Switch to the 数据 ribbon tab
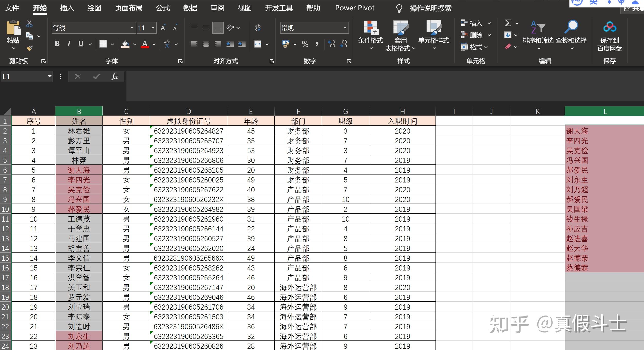The width and height of the screenshot is (644, 350). pos(190,8)
